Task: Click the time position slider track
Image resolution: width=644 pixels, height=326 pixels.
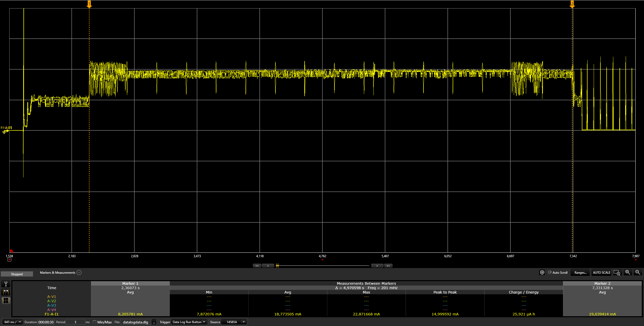Action: [x=322, y=266]
